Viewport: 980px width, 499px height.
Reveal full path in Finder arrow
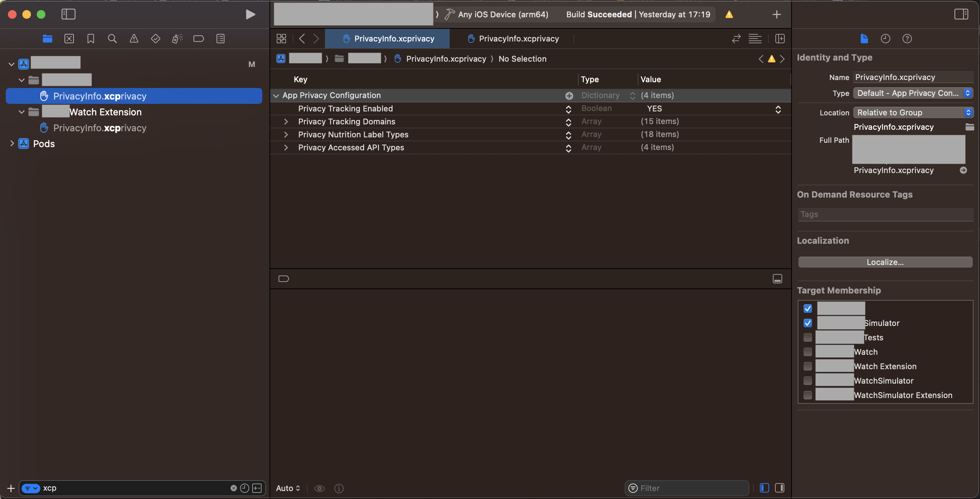[963, 170]
